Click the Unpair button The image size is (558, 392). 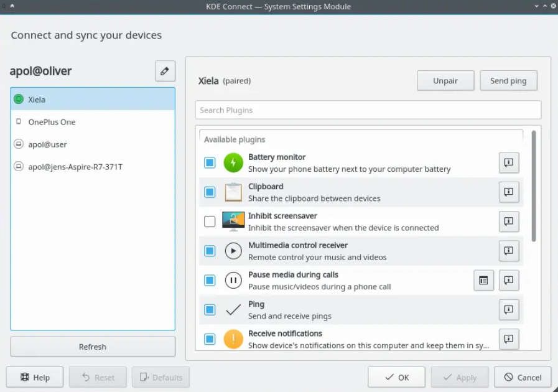point(445,81)
